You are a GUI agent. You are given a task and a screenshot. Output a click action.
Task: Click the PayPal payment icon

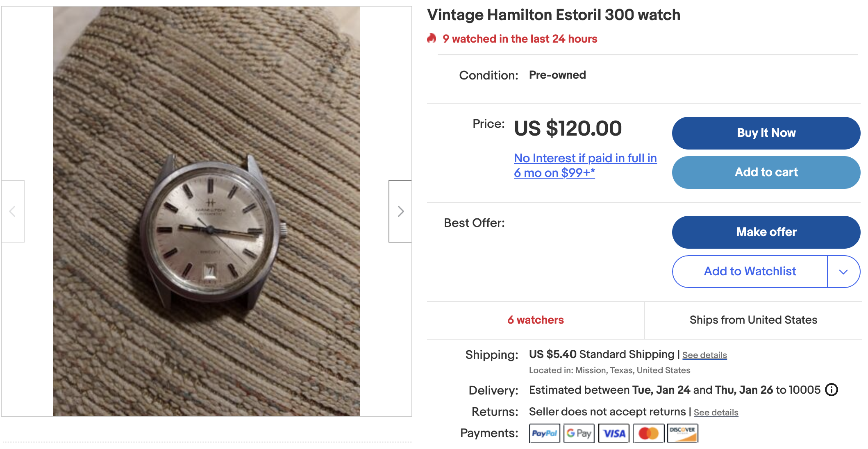coord(544,433)
